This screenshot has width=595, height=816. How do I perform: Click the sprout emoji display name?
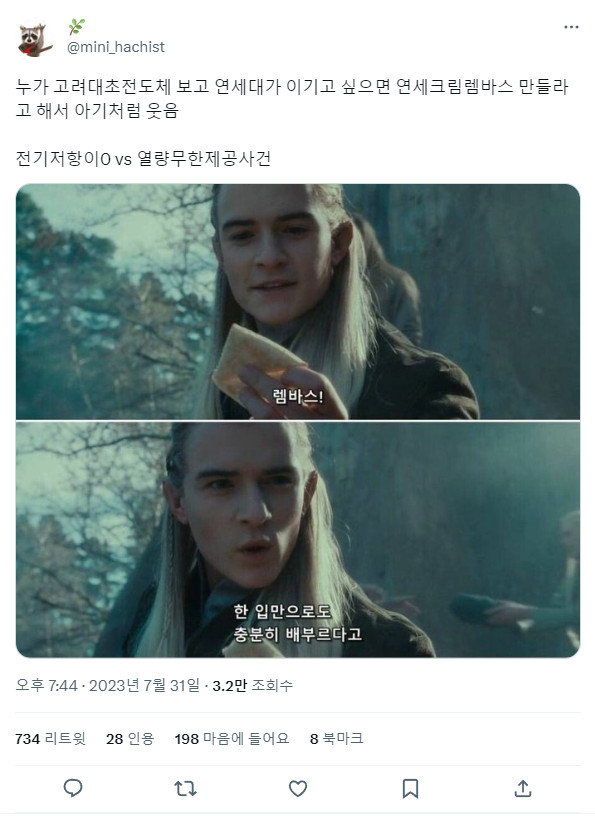77,27
